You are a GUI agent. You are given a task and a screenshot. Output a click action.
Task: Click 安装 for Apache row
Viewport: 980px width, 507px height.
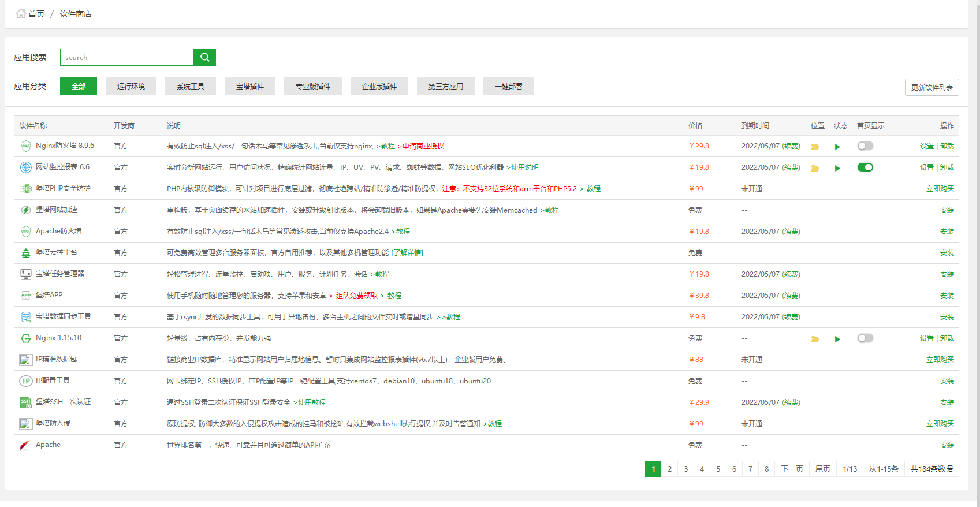[x=947, y=445]
